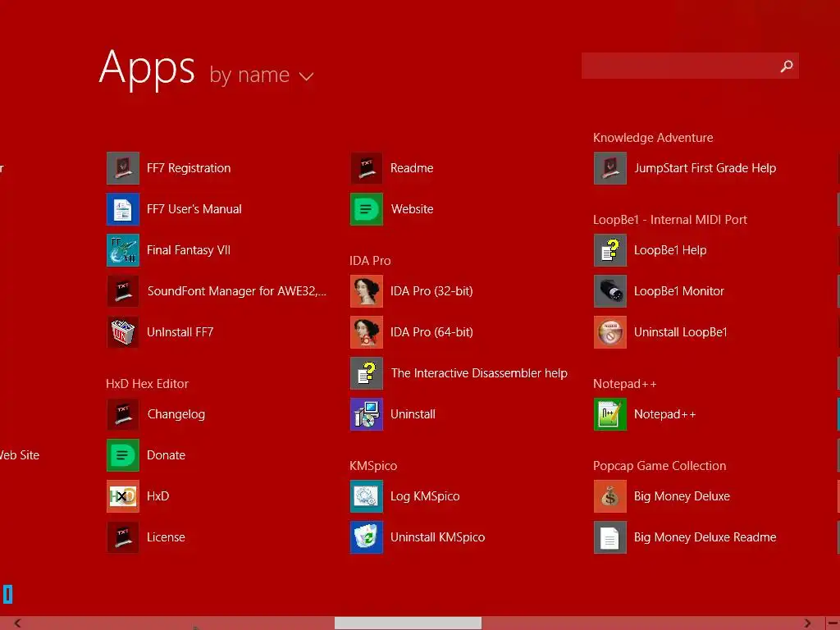Viewport: 840px width, 630px height.
Task: Open The Interactive Disassembler help icon
Action: point(367,373)
